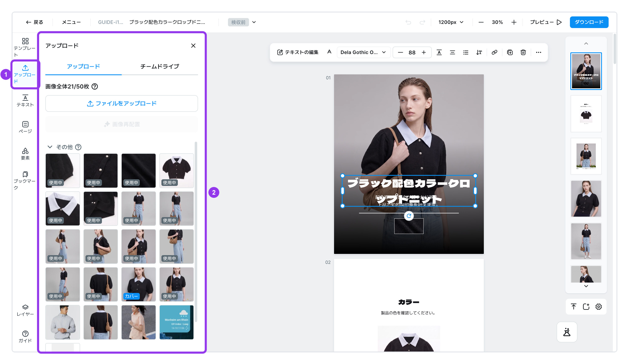Screen dimensions: 629x364
Task: Select the アップロード tab
Action: pyautogui.click(x=83, y=66)
